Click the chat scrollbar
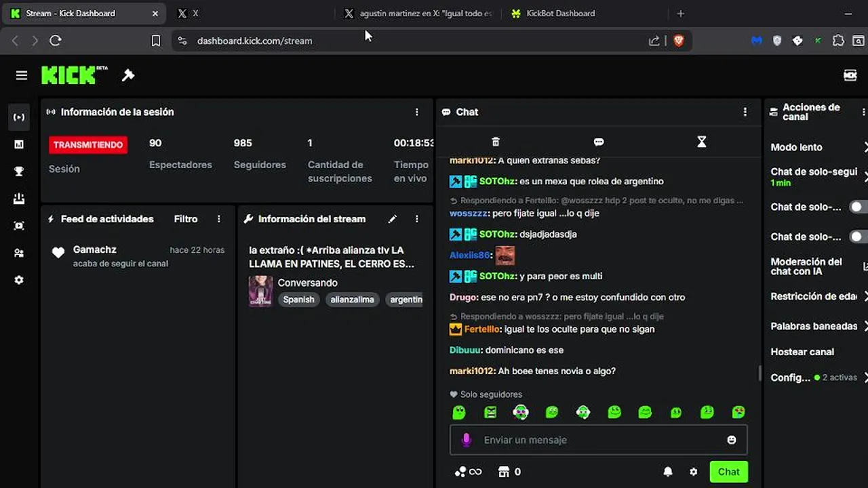This screenshot has width=868, height=488. click(759, 373)
